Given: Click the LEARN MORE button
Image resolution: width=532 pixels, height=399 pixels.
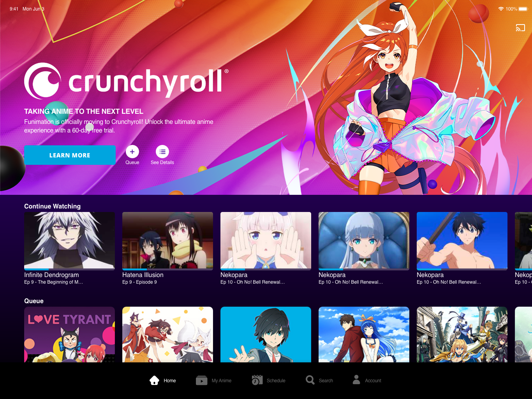Looking at the screenshot, I should (70, 155).
